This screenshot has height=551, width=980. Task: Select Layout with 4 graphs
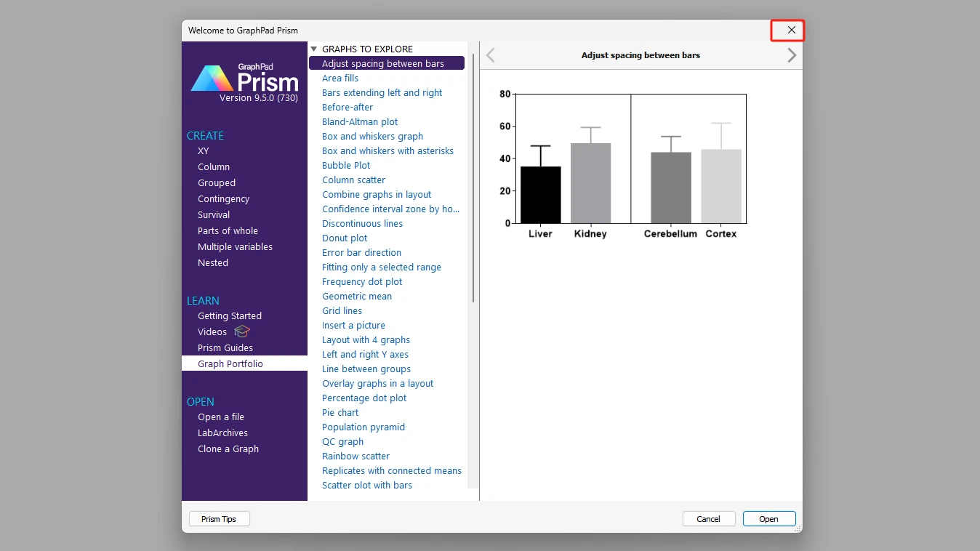[366, 339]
